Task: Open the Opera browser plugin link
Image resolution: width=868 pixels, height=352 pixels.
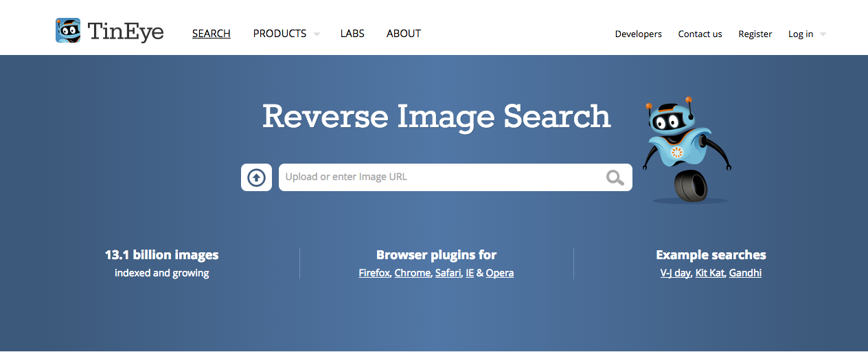Action: click(x=500, y=273)
